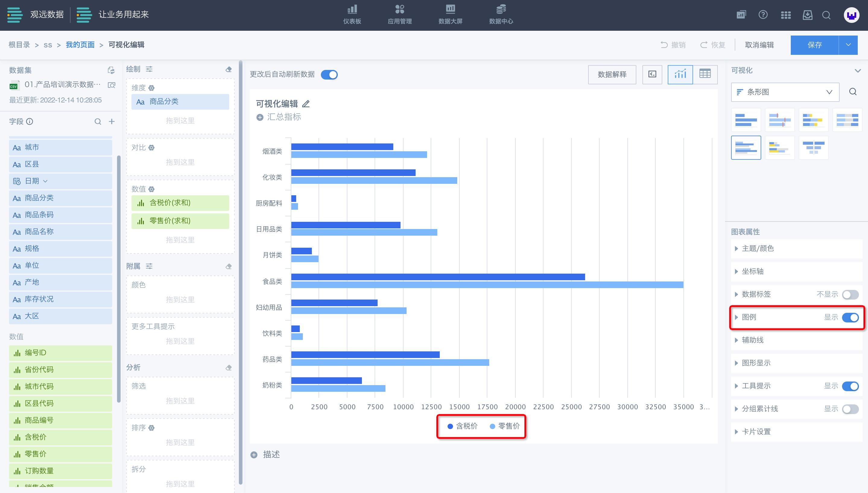The image size is (868, 493).
Task: Click the top bar search icon
Action: [826, 15]
